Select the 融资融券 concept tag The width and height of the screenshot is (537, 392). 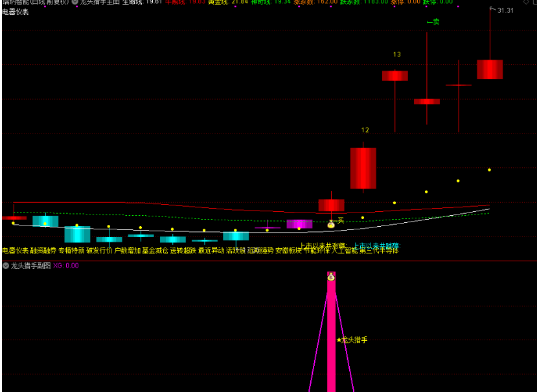(43, 250)
